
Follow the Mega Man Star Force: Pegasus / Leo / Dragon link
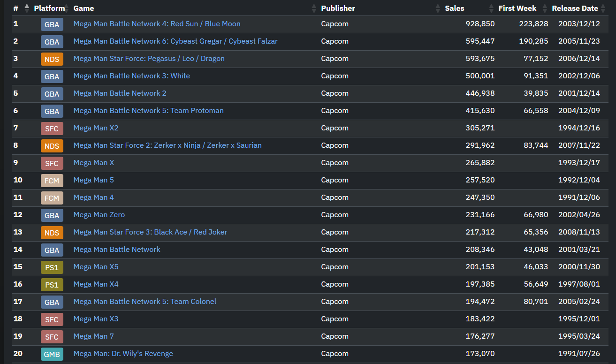click(x=149, y=59)
